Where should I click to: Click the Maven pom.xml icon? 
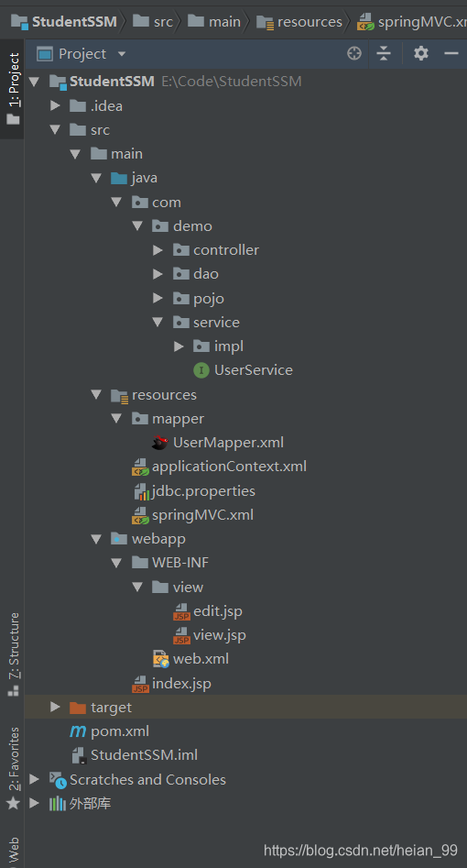[78, 731]
